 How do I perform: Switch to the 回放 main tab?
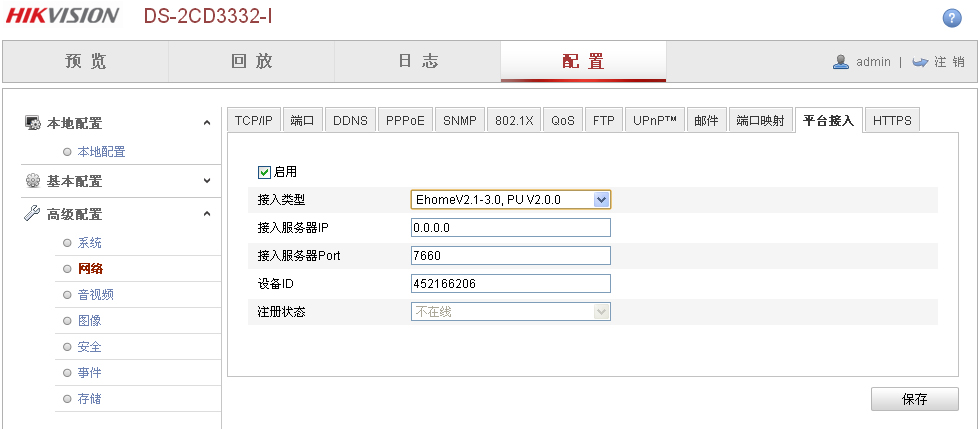coord(252,61)
